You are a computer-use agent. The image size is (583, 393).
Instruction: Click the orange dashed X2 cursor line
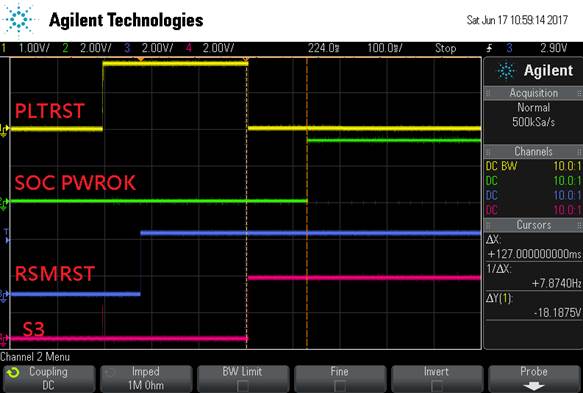click(x=307, y=203)
